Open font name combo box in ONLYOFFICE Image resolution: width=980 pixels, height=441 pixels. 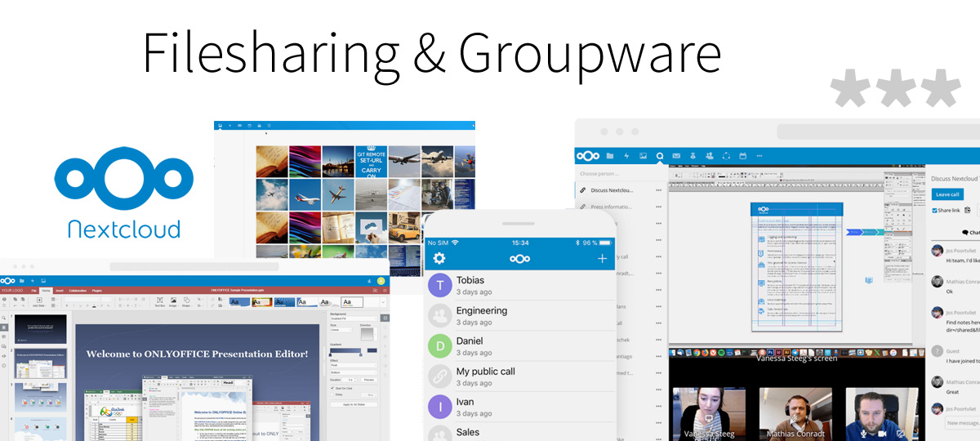coord(83,299)
